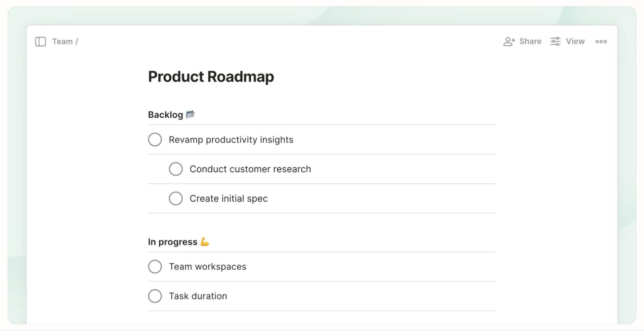
Task: Select the Backlog section heading
Action: click(x=165, y=115)
